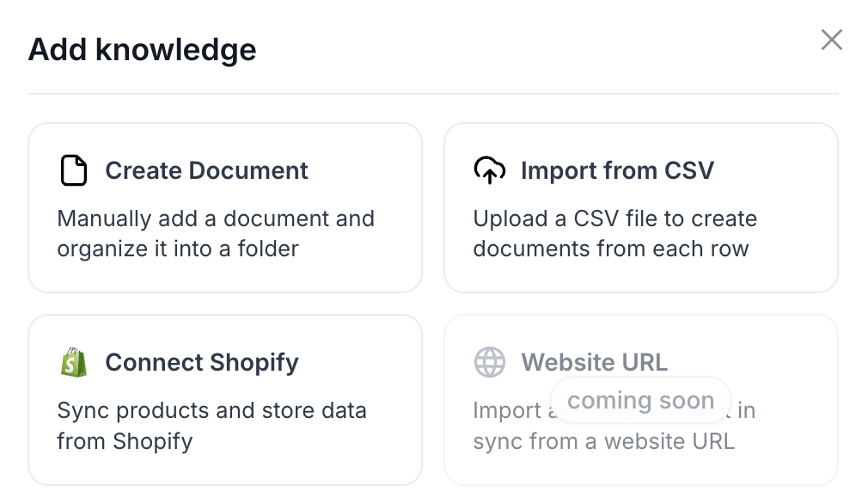Click 'Manually add a document and' text

[216, 218]
